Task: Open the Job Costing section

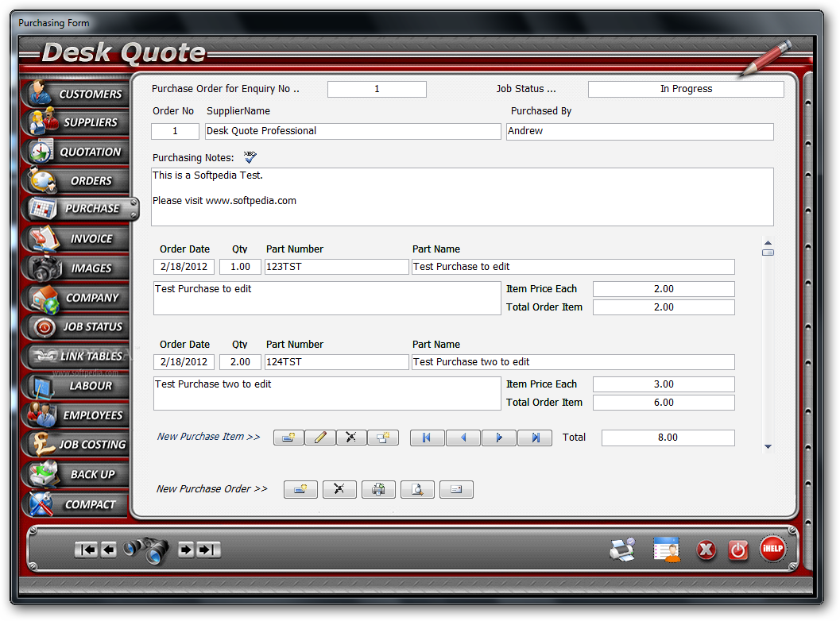Action: pyautogui.click(x=76, y=445)
